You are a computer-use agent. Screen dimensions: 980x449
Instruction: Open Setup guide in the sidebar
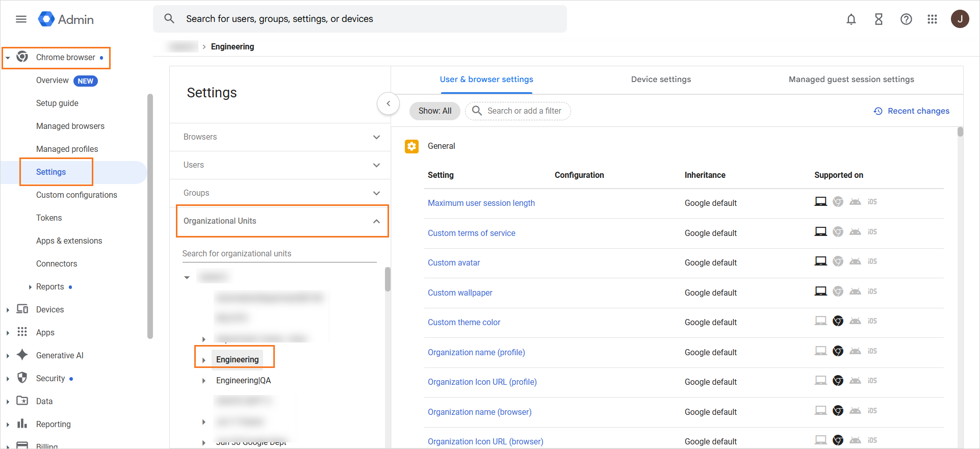(57, 103)
